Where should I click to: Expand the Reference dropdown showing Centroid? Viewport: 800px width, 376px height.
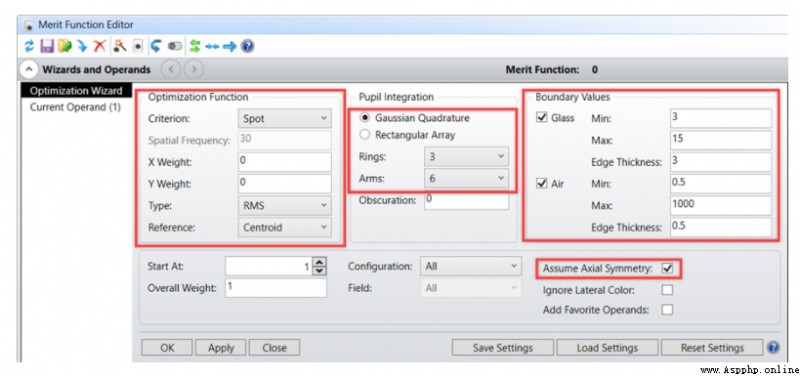click(284, 228)
